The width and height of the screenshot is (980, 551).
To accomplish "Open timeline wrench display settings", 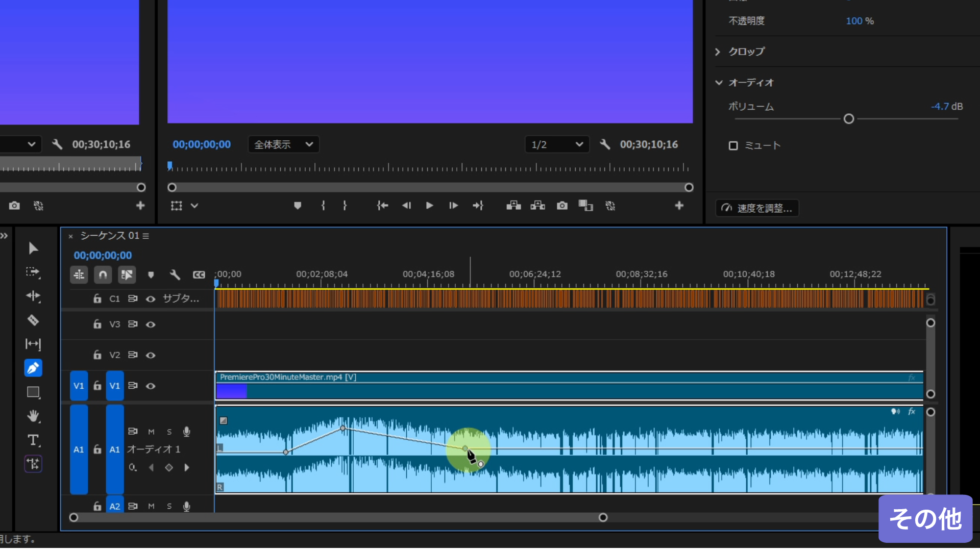I will [175, 275].
